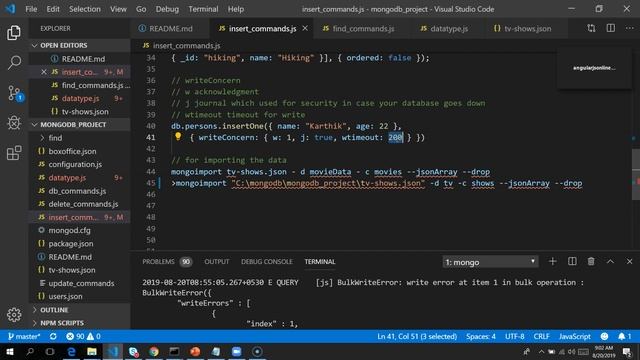Image resolution: width=640 pixels, height=360 pixels.
Task: Open the Help menu
Action: pyautogui.click(x=236, y=9)
